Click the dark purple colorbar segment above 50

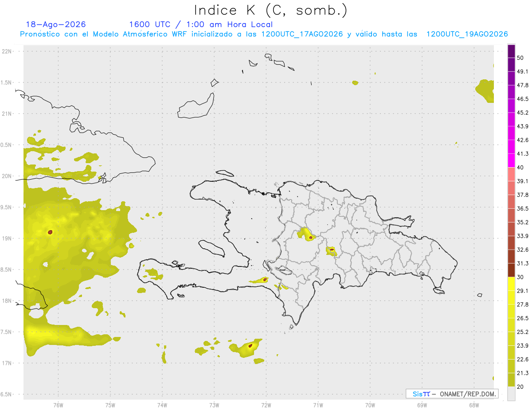511,51
